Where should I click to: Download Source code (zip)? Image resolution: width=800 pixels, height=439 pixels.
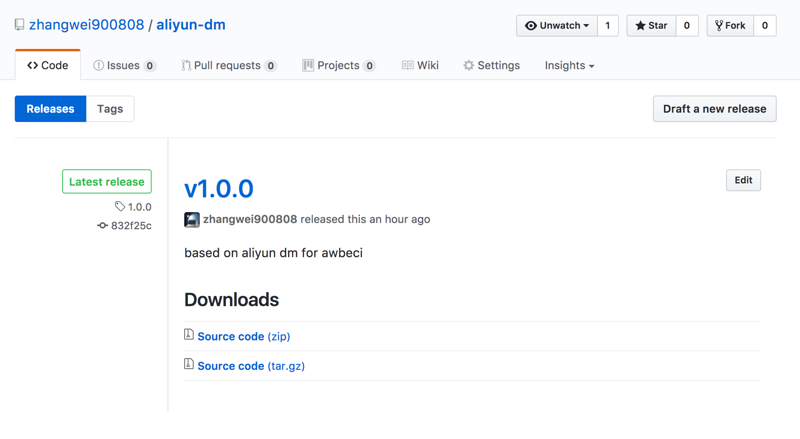coord(244,336)
